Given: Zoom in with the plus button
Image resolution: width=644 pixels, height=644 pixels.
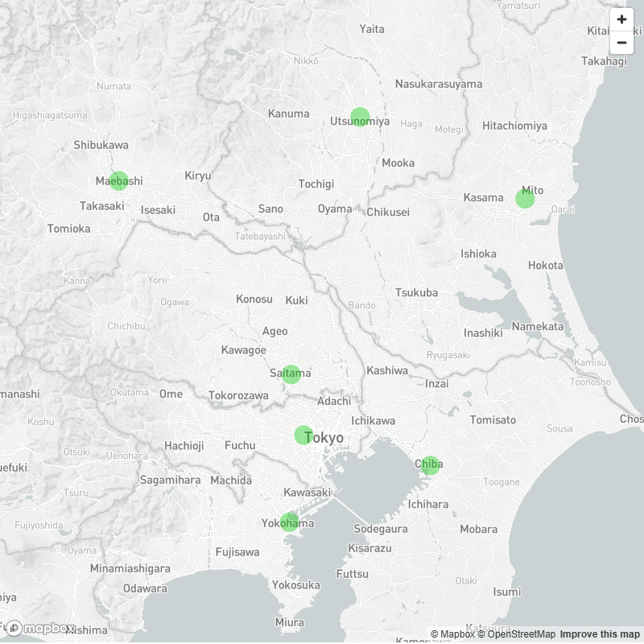Looking at the screenshot, I should coord(621,19).
